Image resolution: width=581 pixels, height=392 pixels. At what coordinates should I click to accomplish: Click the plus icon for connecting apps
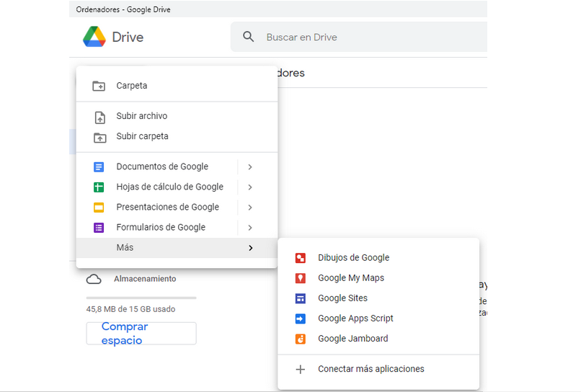coord(301,369)
